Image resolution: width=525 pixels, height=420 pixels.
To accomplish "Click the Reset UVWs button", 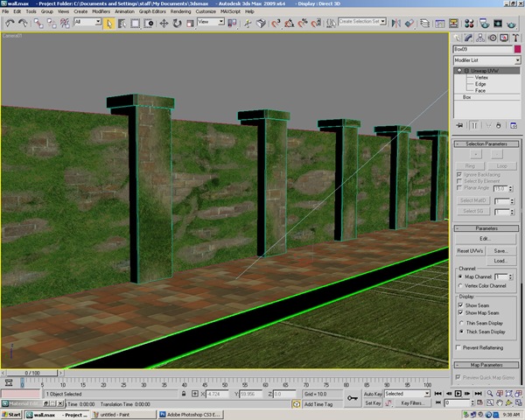I will pyautogui.click(x=471, y=250).
